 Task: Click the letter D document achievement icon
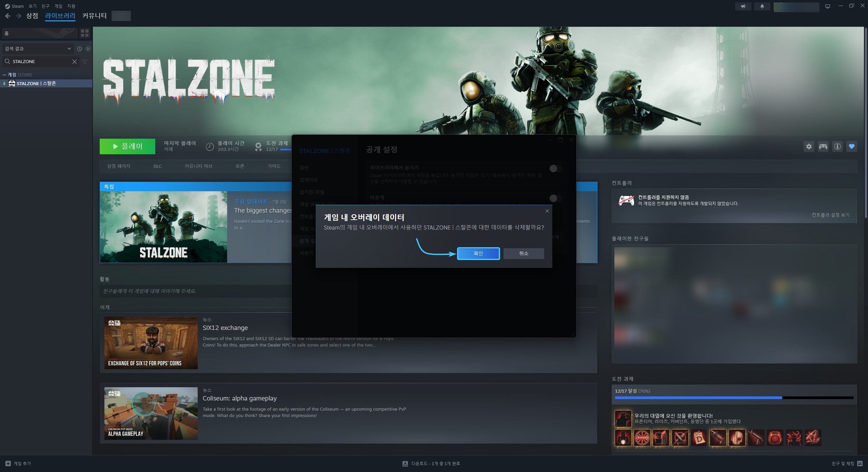699,438
